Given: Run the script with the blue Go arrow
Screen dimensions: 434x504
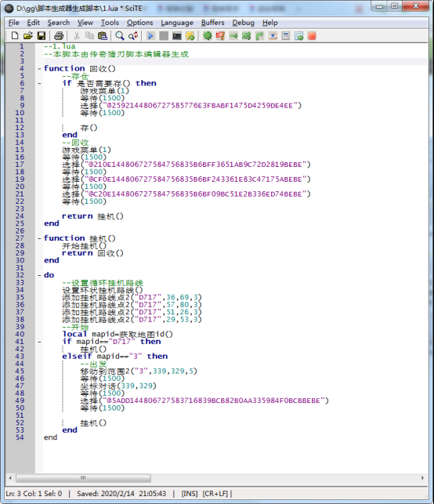Looking at the screenshot, I should pyautogui.click(x=150, y=36).
